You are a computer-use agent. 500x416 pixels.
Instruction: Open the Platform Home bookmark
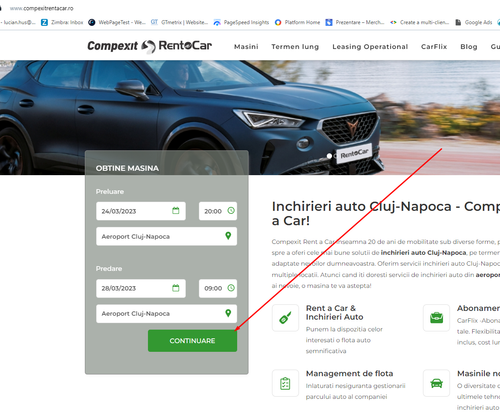coord(297,22)
